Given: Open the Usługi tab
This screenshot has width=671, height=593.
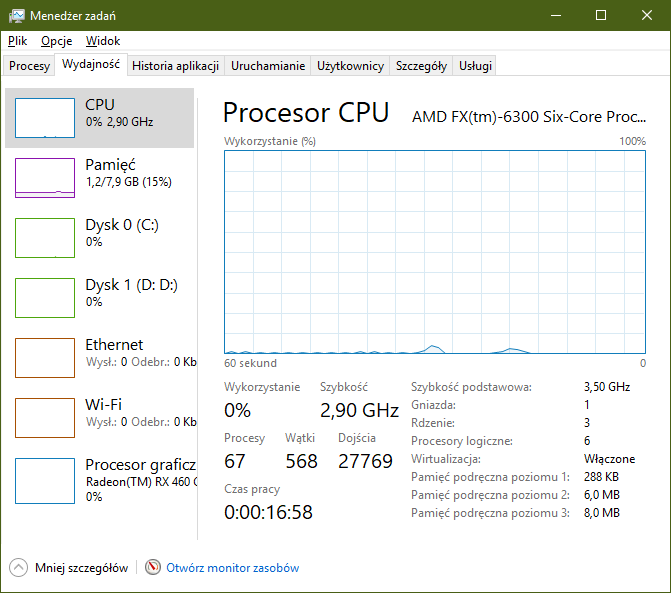Looking at the screenshot, I should [x=474, y=66].
